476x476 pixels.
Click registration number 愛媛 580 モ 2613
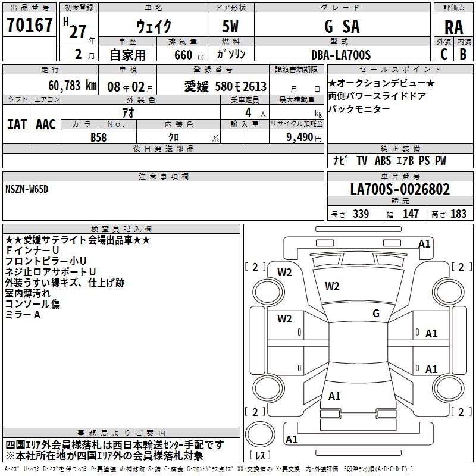tap(226, 86)
